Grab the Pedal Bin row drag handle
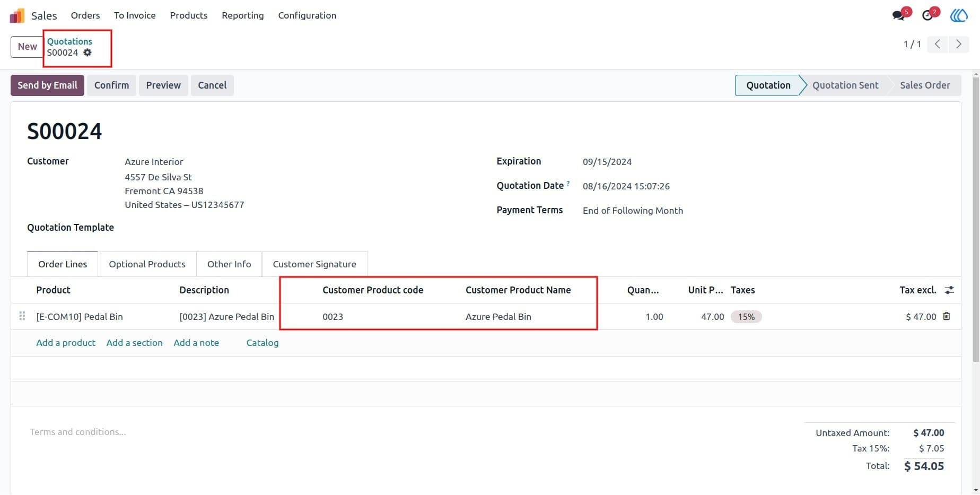This screenshot has height=495, width=980. [x=22, y=316]
